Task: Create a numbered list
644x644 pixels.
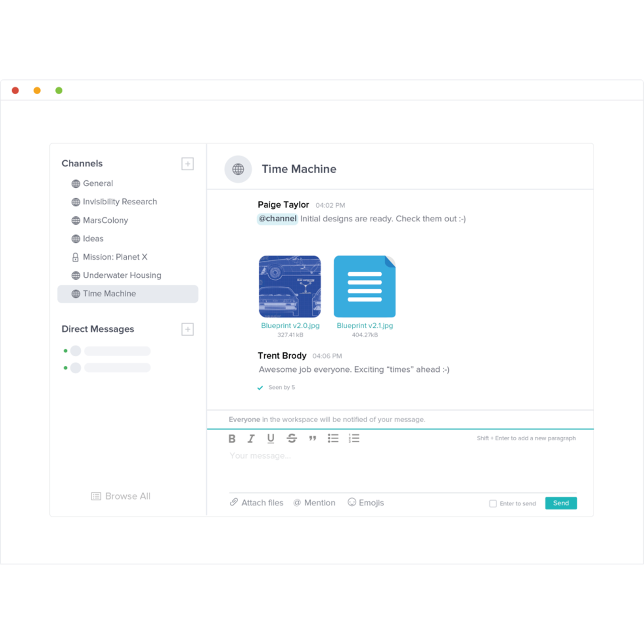Action: coord(354,438)
